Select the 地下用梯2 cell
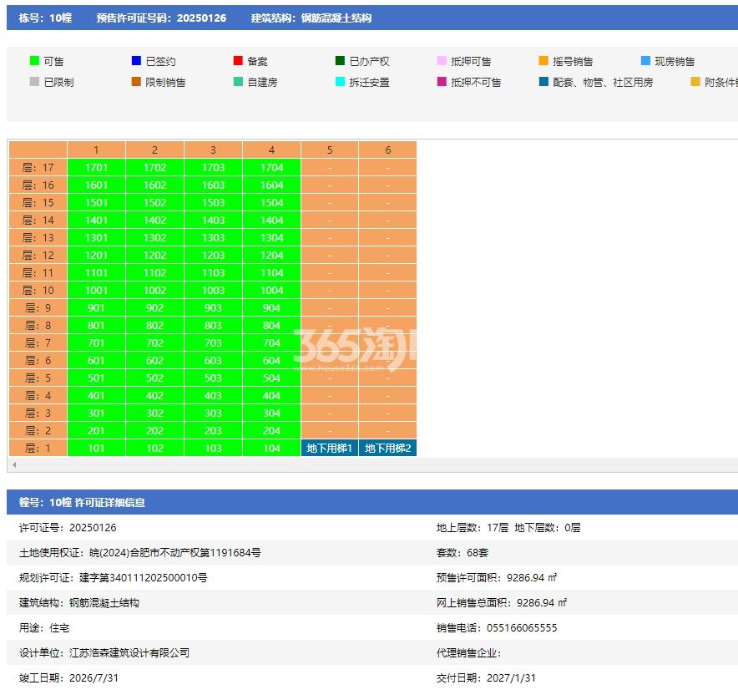Screen dimensions: 738x700 388,448
